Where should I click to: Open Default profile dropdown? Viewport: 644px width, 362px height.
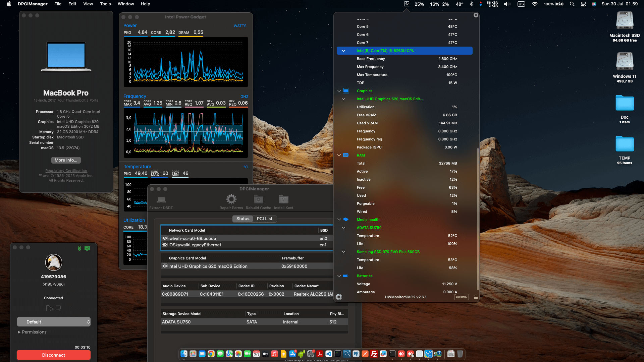click(54, 322)
